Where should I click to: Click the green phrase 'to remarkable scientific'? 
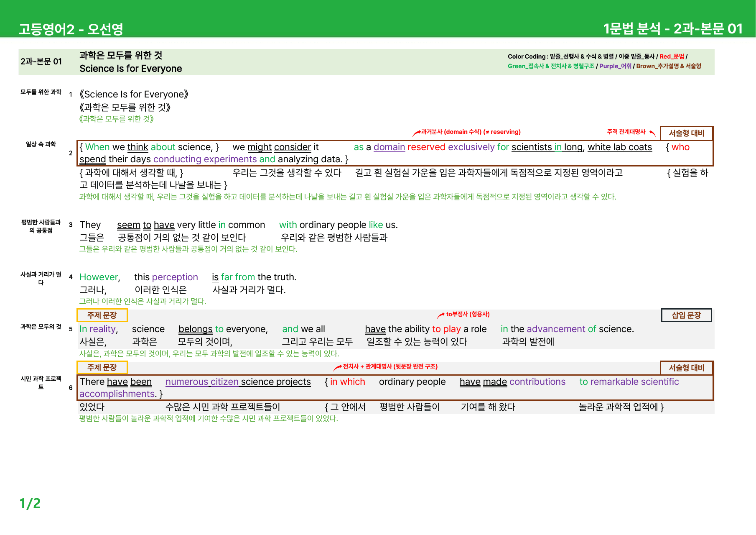[x=629, y=382]
